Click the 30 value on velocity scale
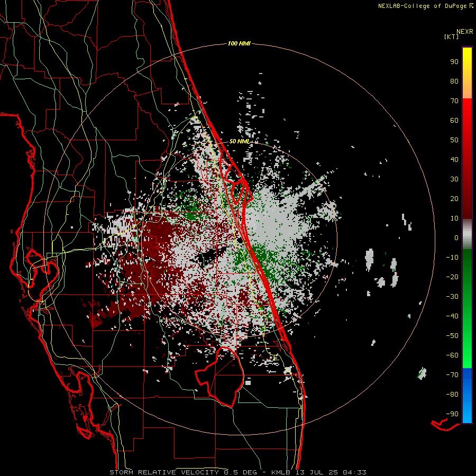Image resolution: width=476 pixels, height=476 pixels. [x=454, y=179]
